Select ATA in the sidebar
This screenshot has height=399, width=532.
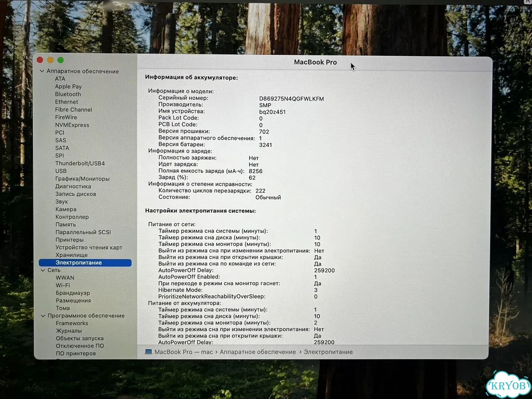coord(60,79)
